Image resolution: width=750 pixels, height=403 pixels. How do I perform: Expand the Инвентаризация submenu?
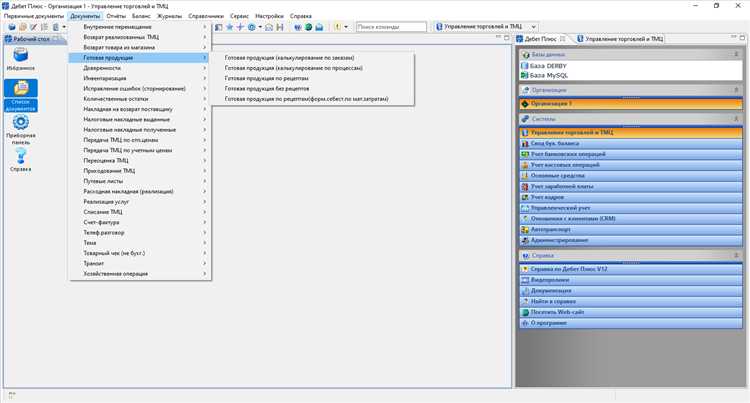point(140,78)
